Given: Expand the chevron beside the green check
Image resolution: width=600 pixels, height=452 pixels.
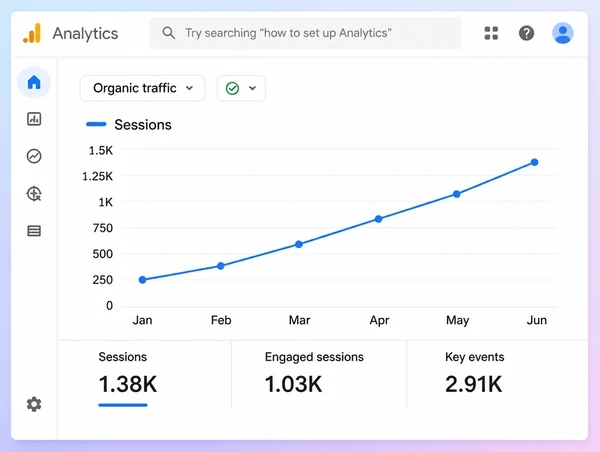Looking at the screenshot, I should 253,88.
